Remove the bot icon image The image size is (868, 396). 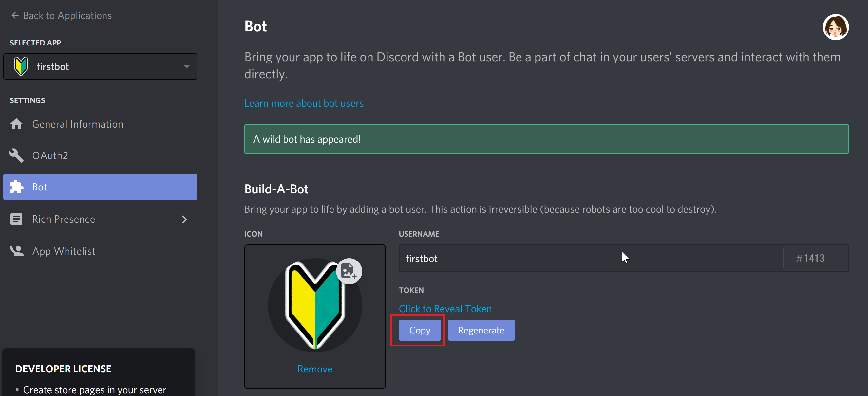point(315,369)
